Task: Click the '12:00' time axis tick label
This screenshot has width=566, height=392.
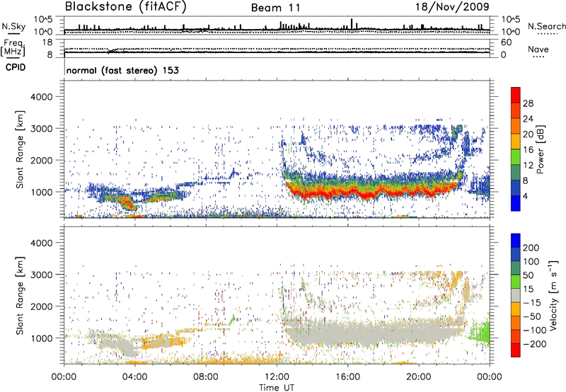Action: click(277, 377)
